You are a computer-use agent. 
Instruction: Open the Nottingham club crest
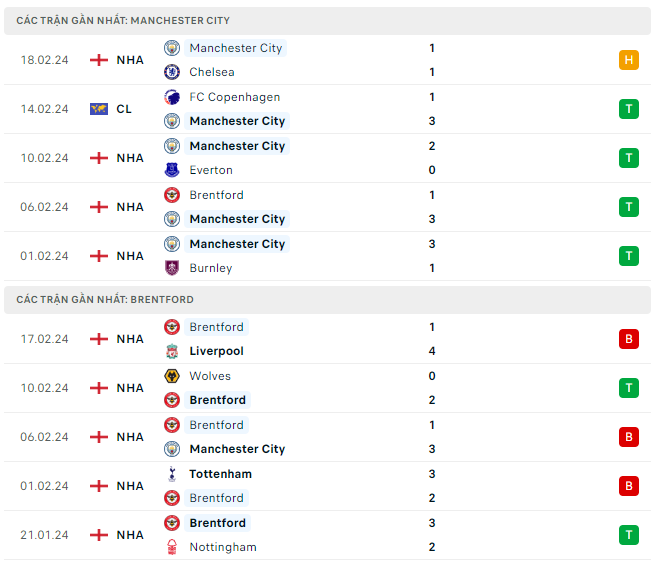coord(172,547)
